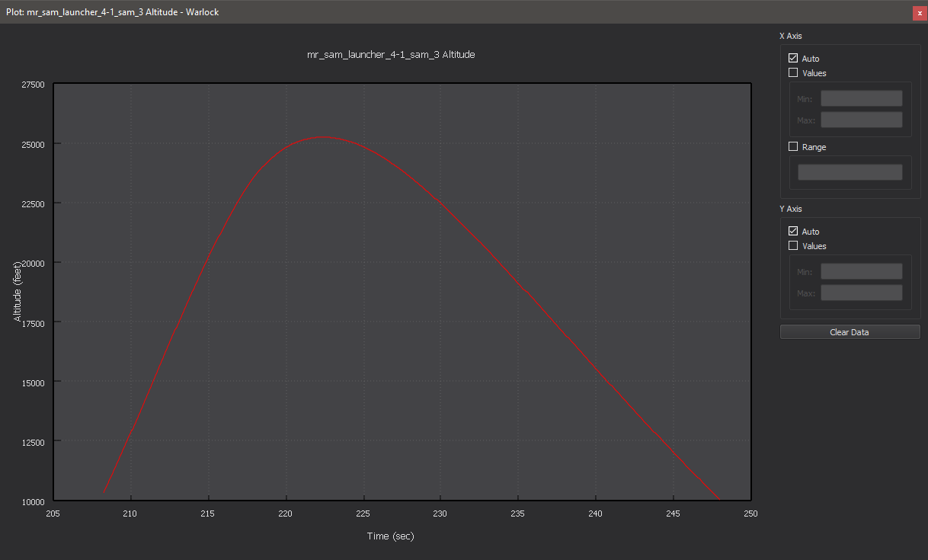
Task: Click the 27500 Y-axis tick label
Action: pos(32,85)
